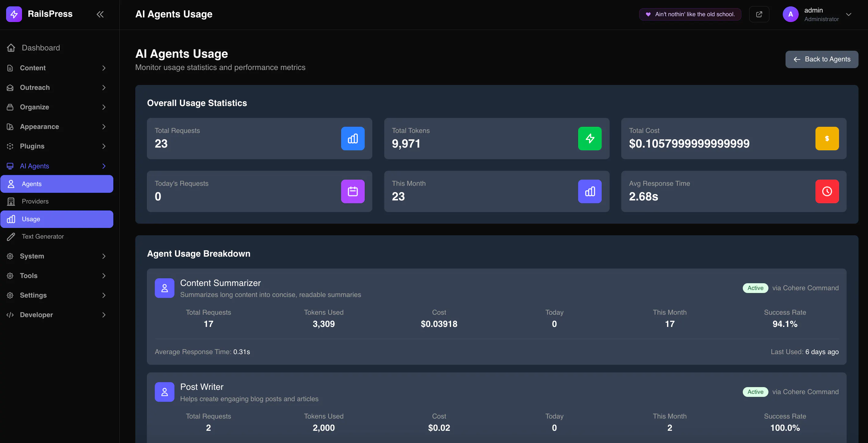
Task: Click 'Last Used: 6 days ago' text
Action: tap(805, 352)
